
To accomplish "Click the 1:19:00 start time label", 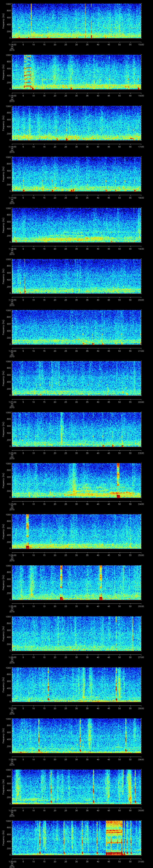I will 12,300.
